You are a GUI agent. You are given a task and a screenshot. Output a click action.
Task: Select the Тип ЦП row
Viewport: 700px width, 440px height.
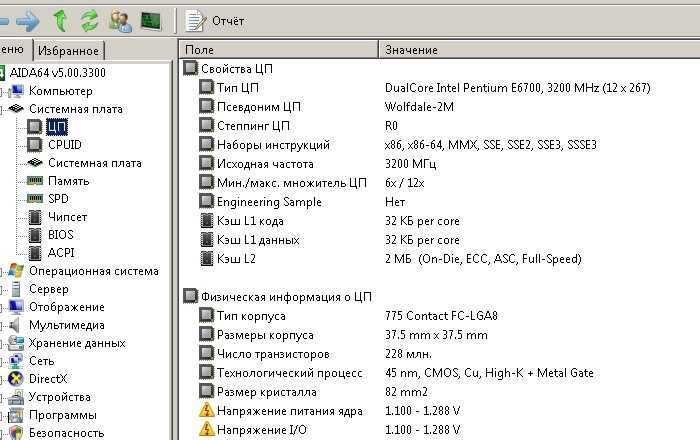[440, 87]
